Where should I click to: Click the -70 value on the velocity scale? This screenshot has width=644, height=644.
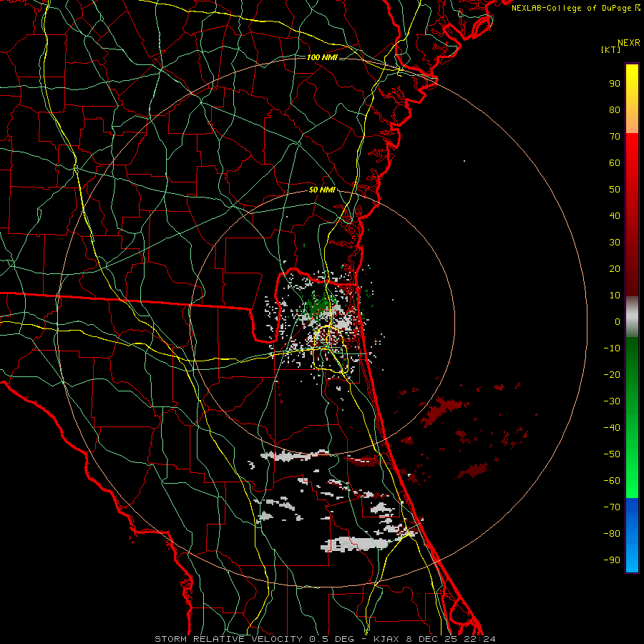pyautogui.click(x=612, y=507)
